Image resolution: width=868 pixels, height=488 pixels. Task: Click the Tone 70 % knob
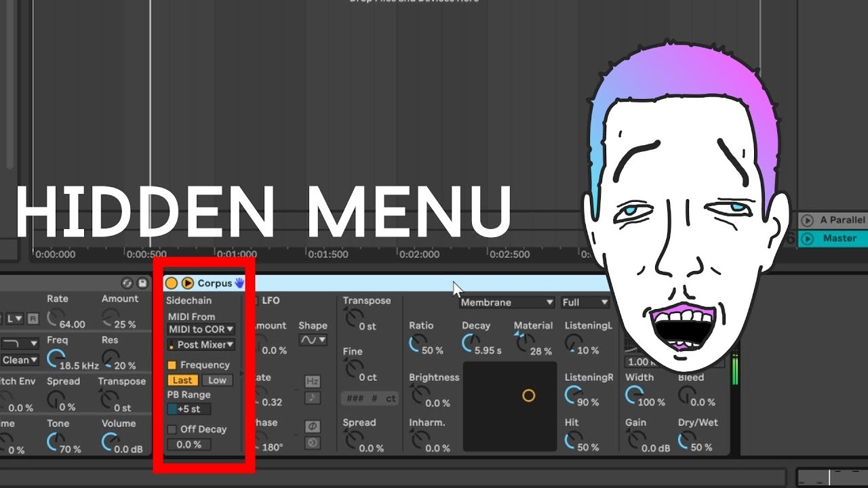coord(56,441)
